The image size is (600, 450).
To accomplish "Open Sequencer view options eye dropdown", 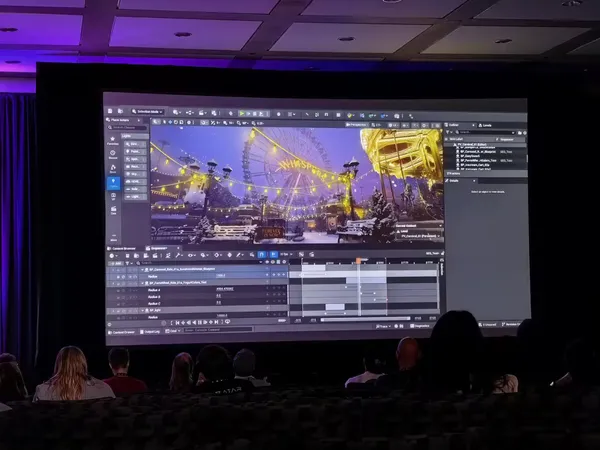I will pyautogui.click(x=191, y=255).
